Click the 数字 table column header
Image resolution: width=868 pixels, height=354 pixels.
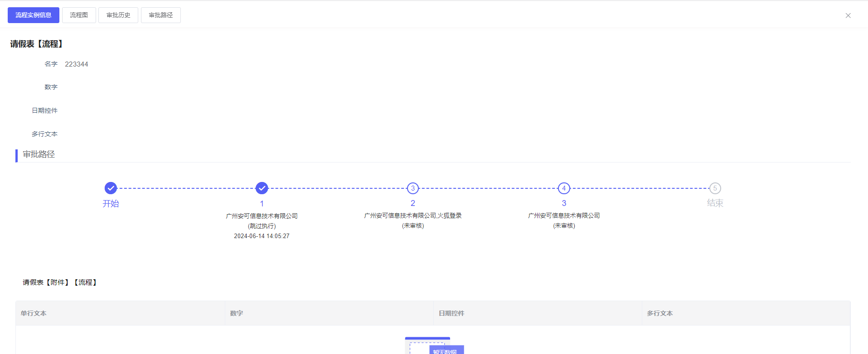[236, 313]
